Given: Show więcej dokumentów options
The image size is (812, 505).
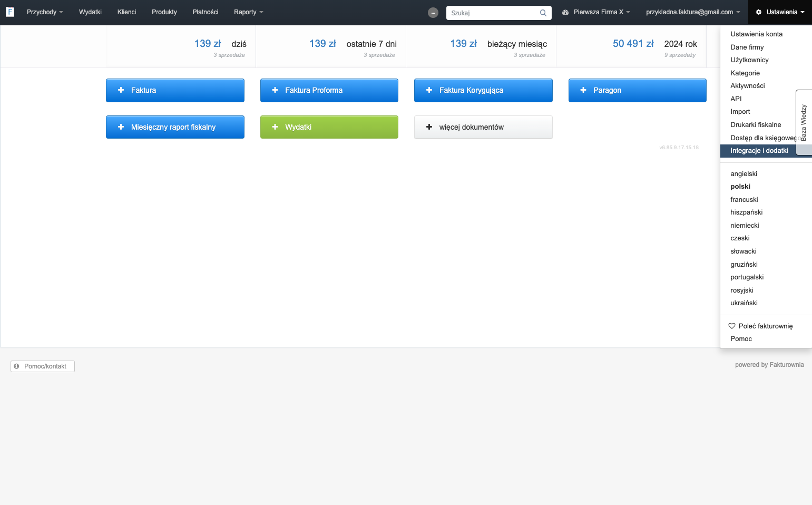Looking at the screenshot, I should [483, 127].
